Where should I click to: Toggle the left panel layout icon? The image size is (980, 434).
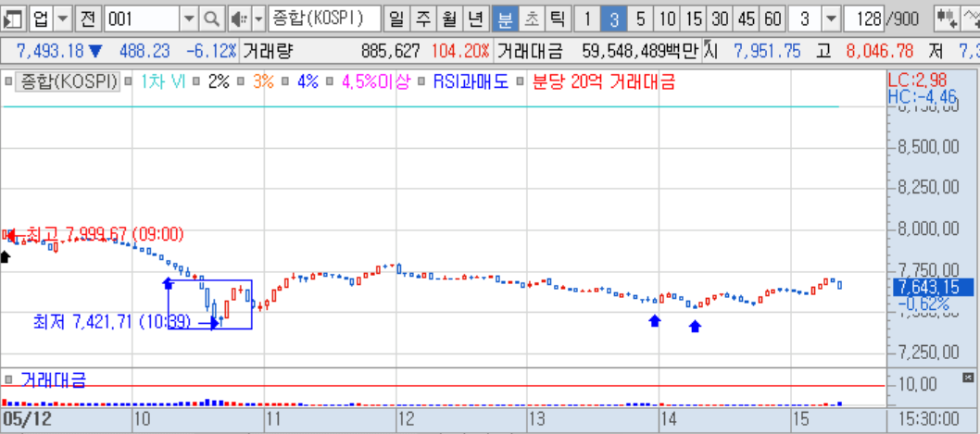tap(12, 19)
